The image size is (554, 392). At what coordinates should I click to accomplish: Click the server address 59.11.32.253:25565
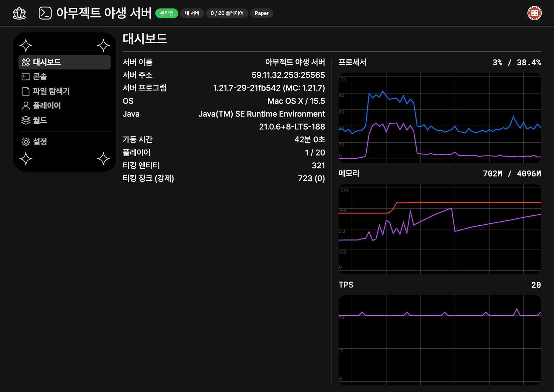coord(288,75)
